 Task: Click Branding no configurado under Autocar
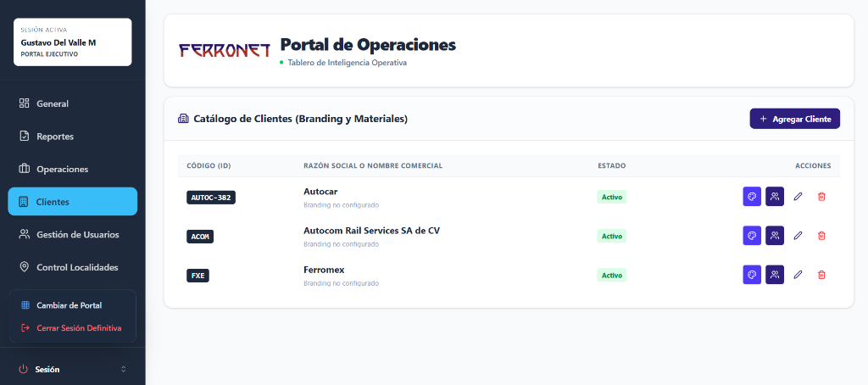click(341, 205)
